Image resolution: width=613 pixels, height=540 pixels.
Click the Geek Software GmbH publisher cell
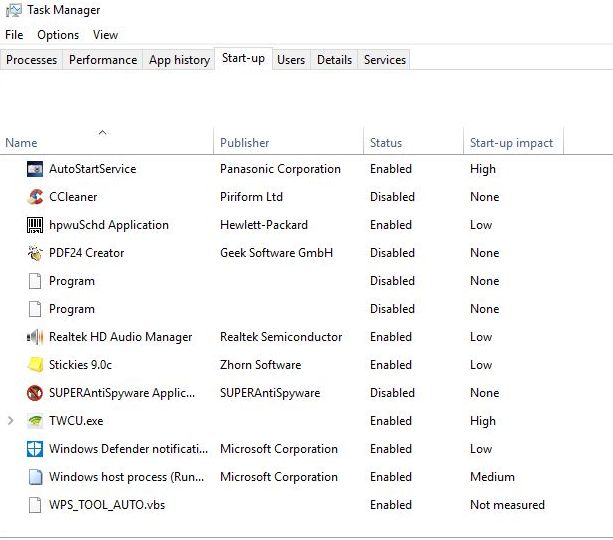tap(276, 253)
